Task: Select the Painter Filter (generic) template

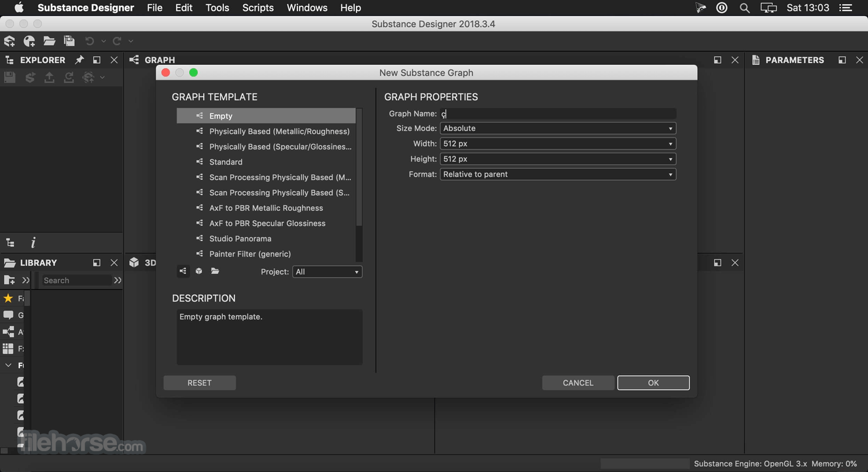Action: [266, 254]
